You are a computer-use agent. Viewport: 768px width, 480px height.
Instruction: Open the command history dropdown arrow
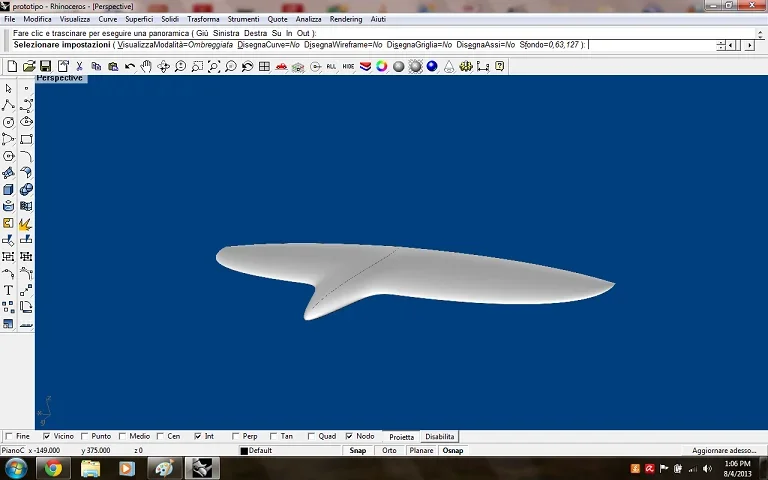tap(760, 34)
